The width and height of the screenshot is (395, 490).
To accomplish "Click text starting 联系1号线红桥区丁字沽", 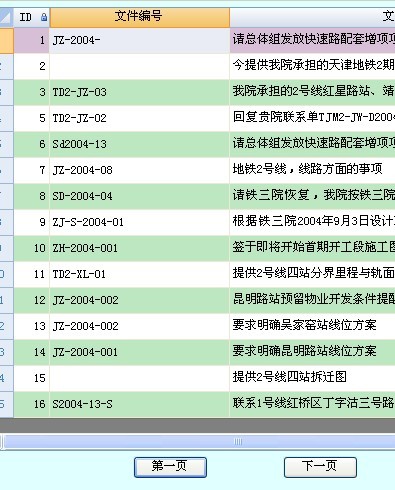I will tap(314, 403).
